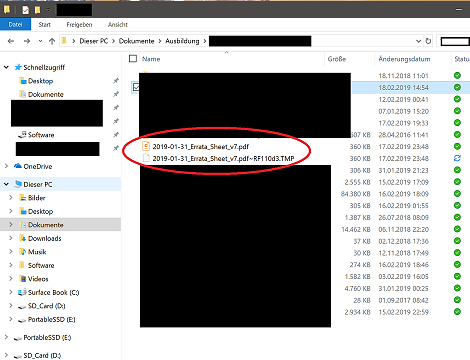The image size is (470, 360).
Task: Click into the search box
Action: point(455,41)
